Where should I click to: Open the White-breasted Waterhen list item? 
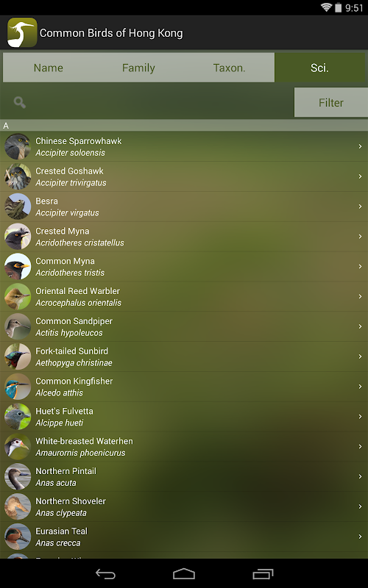pyautogui.click(x=184, y=447)
